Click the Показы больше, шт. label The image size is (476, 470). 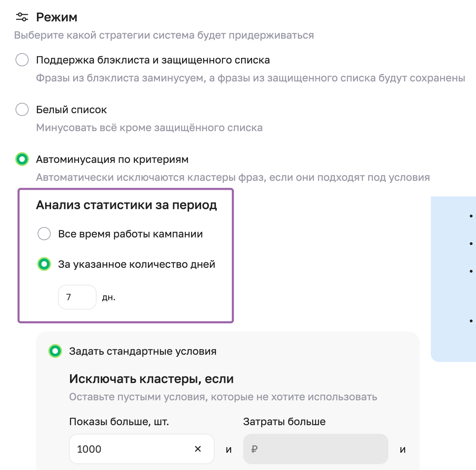(119, 421)
